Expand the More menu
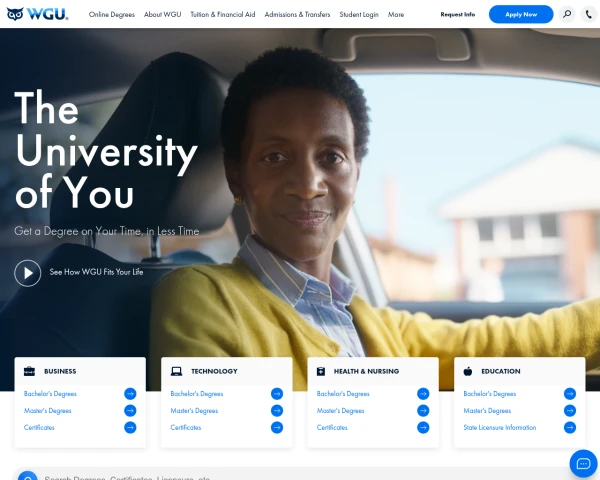 [396, 15]
